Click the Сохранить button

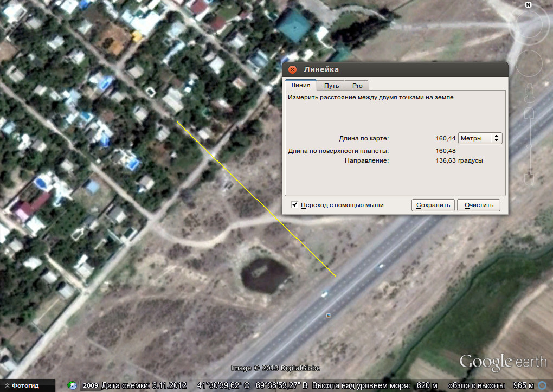click(433, 205)
